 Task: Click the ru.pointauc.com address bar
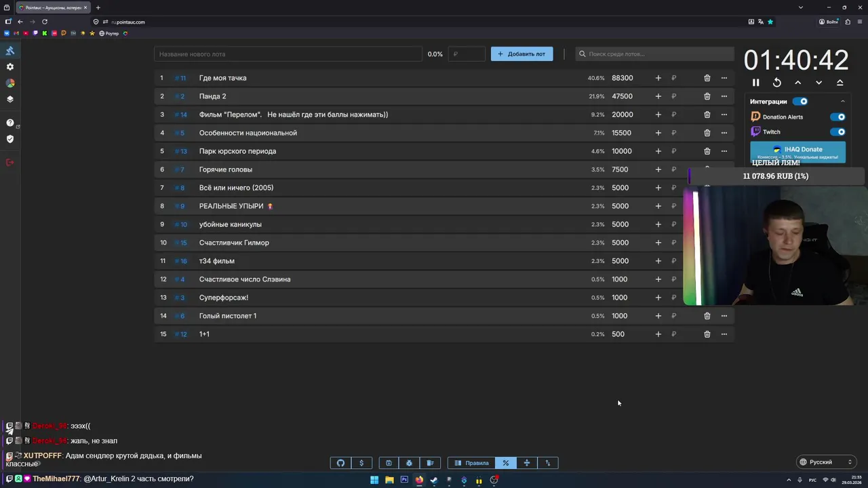[x=128, y=22]
